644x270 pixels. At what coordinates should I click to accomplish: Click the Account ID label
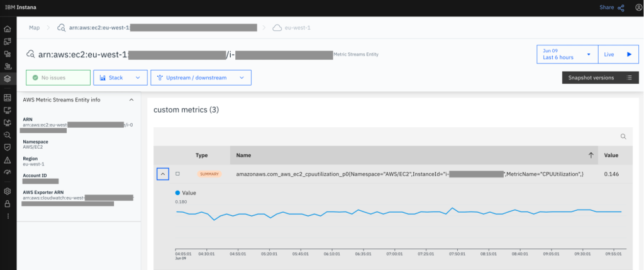pos(35,176)
